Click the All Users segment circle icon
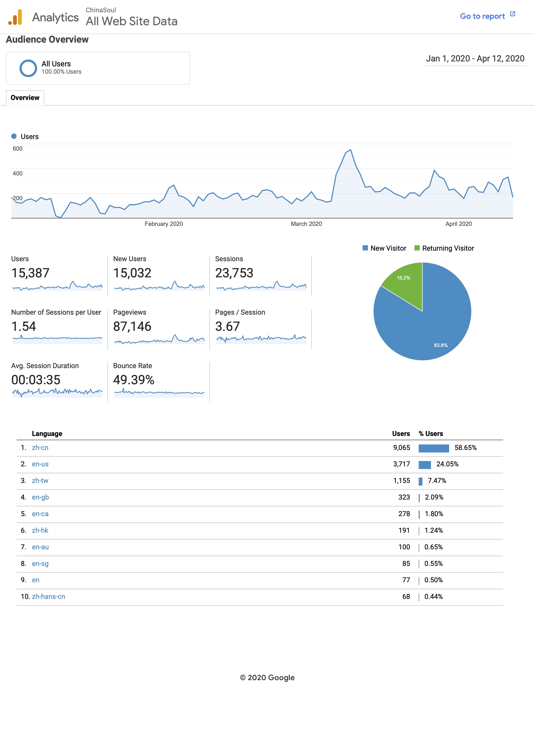 click(x=28, y=68)
